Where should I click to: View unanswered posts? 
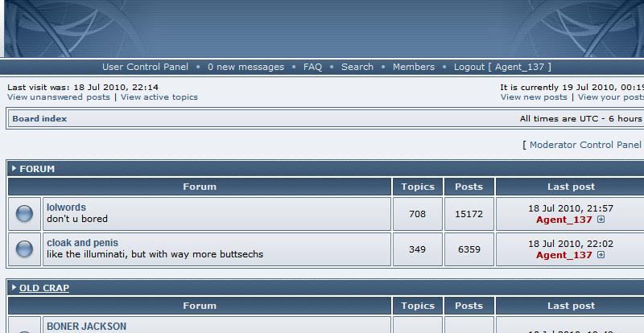(x=59, y=97)
